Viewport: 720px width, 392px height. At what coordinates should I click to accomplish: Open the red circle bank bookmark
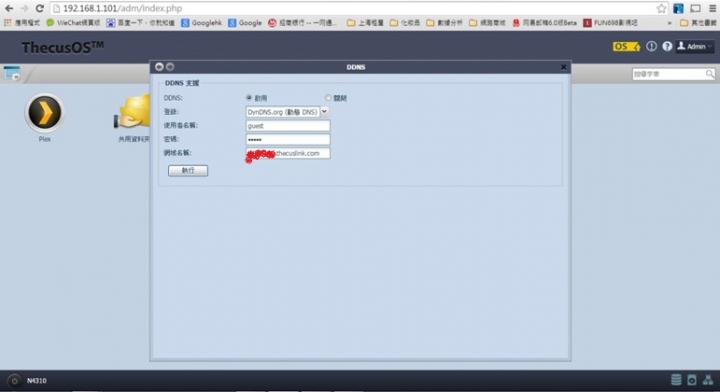click(x=302, y=22)
